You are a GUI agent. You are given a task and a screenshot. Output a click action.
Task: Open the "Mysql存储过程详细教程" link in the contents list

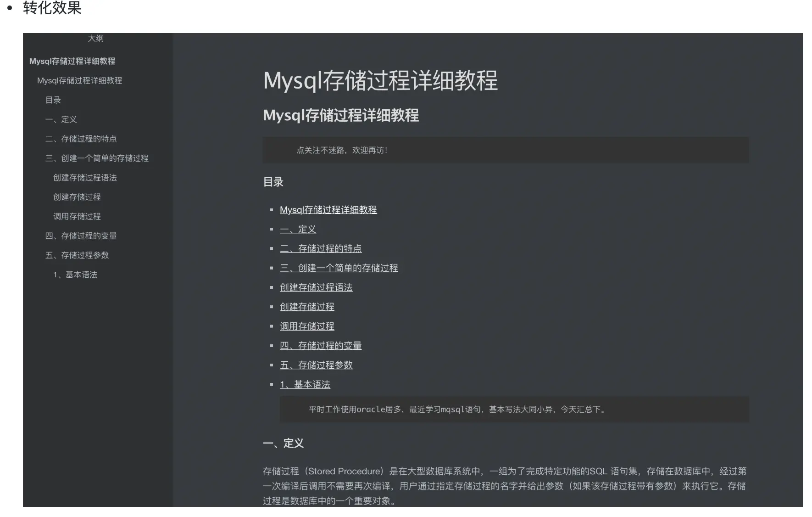[328, 210]
